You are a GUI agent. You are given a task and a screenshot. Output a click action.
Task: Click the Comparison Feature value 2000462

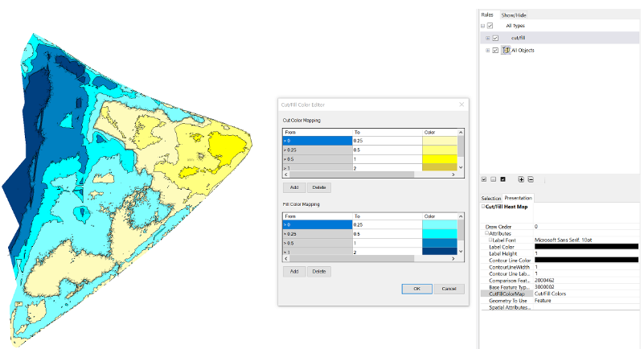tap(544, 281)
